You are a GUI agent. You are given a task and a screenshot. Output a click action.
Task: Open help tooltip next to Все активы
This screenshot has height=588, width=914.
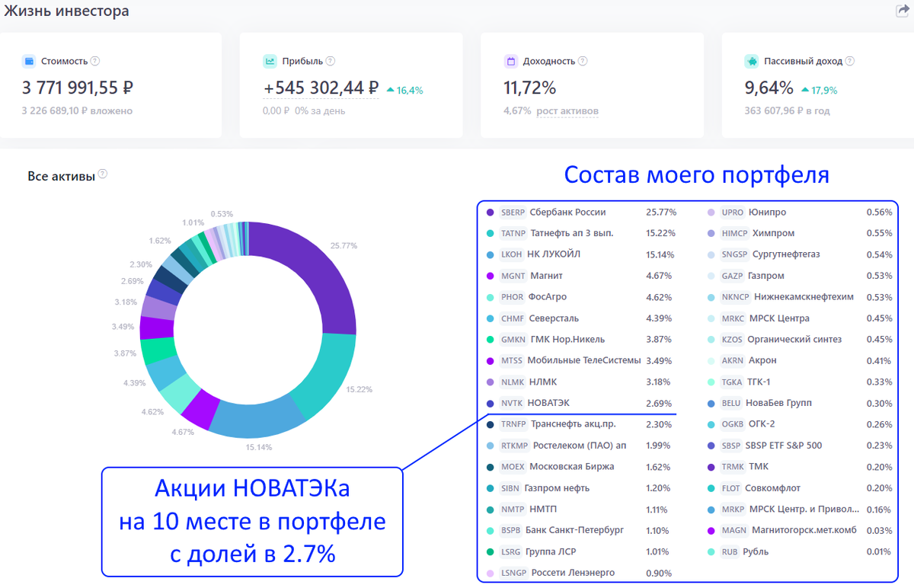click(x=103, y=174)
